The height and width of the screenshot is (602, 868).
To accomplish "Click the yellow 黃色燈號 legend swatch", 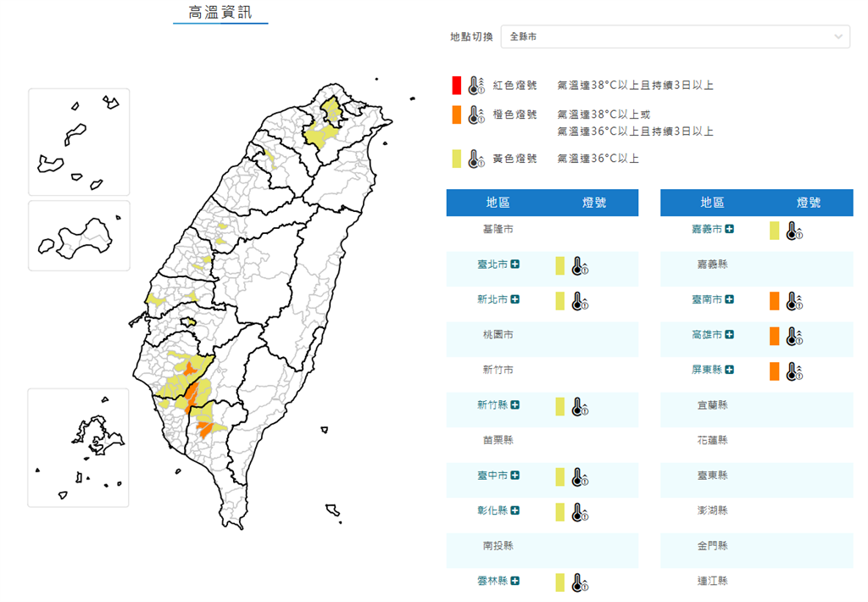I will (x=456, y=159).
